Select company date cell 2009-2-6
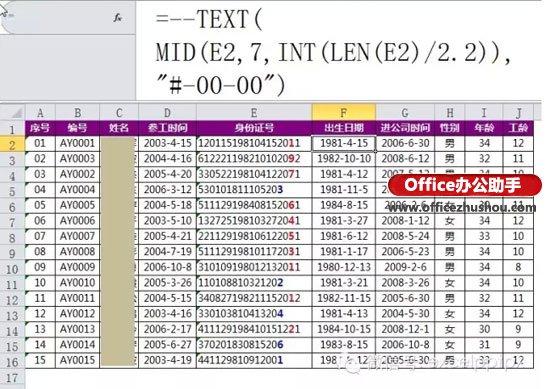The width and height of the screenshot is (550, 389). [x=405, y=267]
